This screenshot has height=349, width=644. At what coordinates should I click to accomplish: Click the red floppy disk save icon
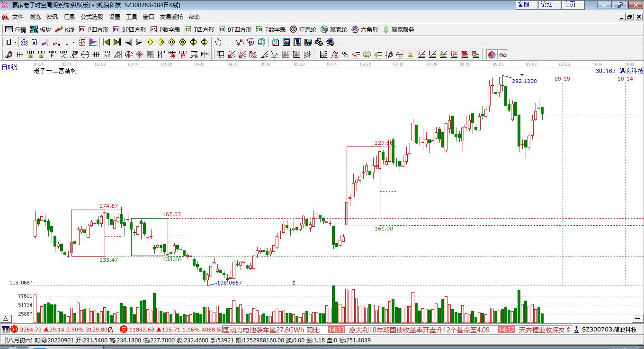click(308, 42)
